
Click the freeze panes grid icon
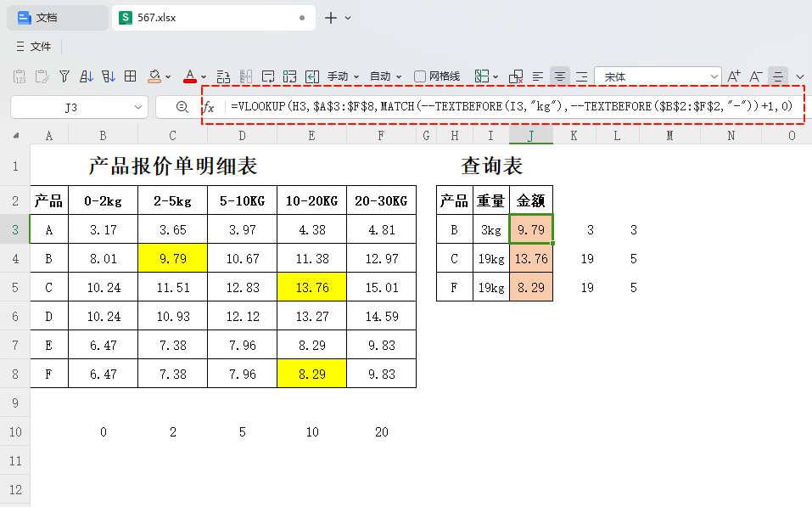482,76
